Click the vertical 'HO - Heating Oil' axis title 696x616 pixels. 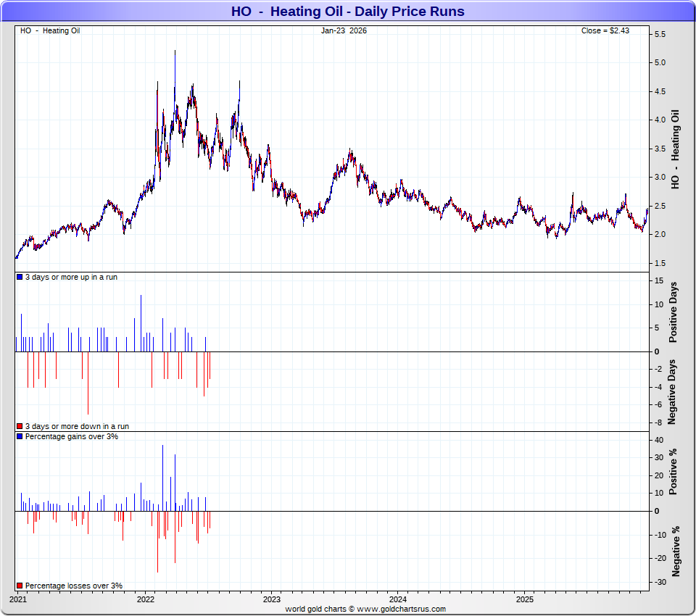point(675,149)
